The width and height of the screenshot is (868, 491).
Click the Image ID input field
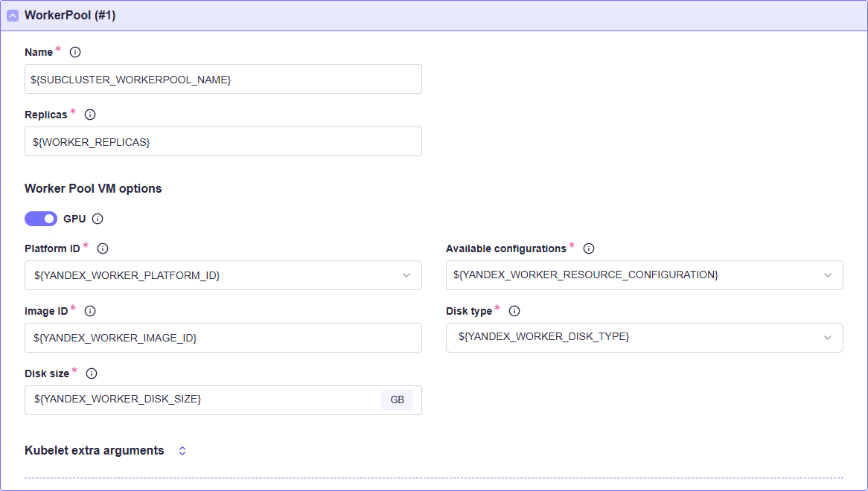[x=223, y=338]
